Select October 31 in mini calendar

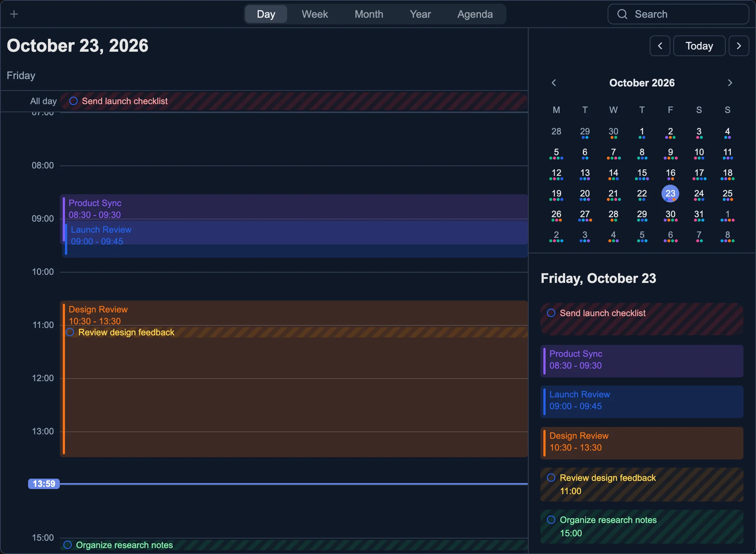click(699, 215)
